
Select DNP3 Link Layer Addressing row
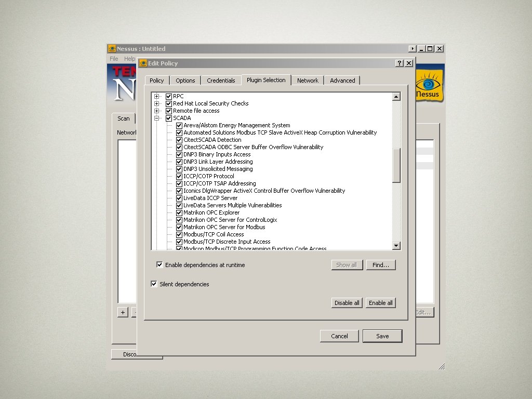218,162
